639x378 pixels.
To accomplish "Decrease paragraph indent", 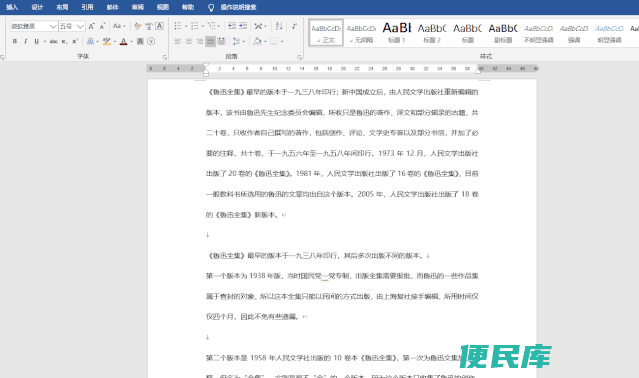I will tap(232, 26).
